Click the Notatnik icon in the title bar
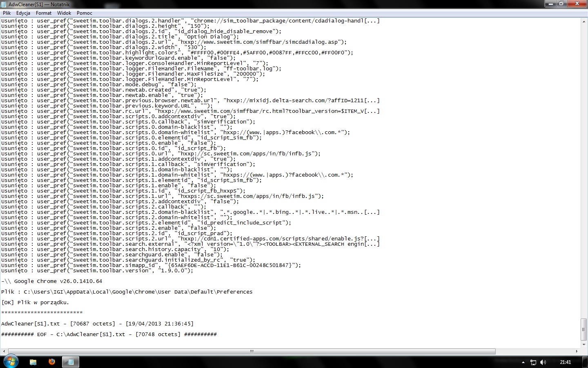The width and height of the screenshot is (588, 368). click(x=4, y=4)
